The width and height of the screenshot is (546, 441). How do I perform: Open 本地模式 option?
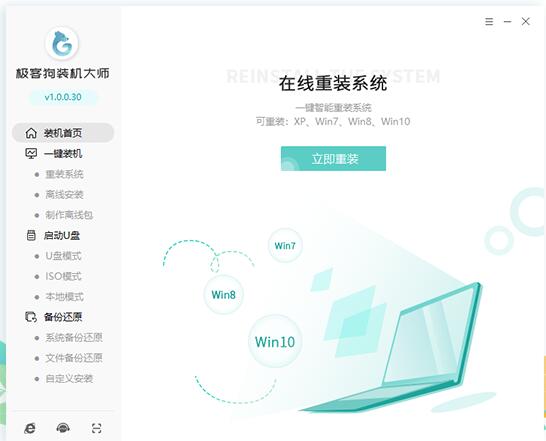click(64, 297)
